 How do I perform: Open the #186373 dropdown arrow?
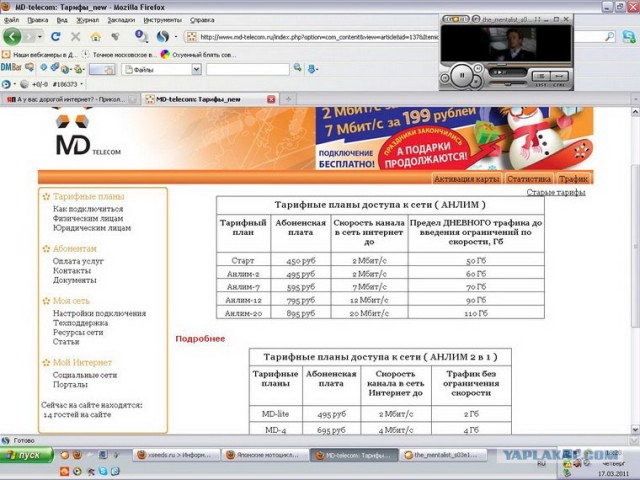pos(82,84)
